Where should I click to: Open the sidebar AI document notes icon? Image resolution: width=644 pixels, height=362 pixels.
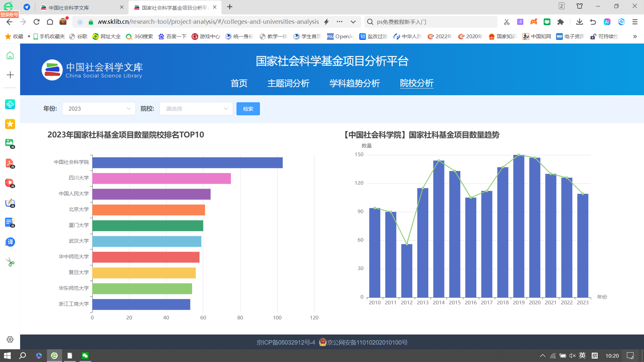(x=10, y=223)
